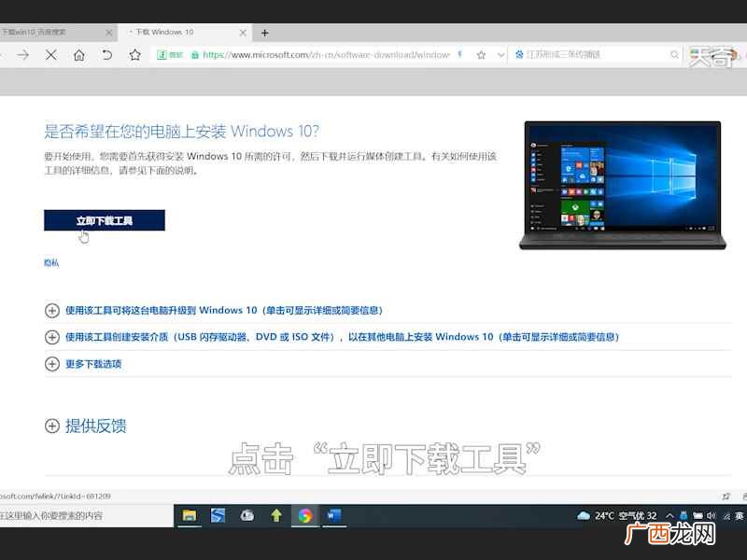Viewport: 747px width, 560px height.
Task: Expand the 提供反馈 section
Action: pyautogui.click(x=86, y=426)
